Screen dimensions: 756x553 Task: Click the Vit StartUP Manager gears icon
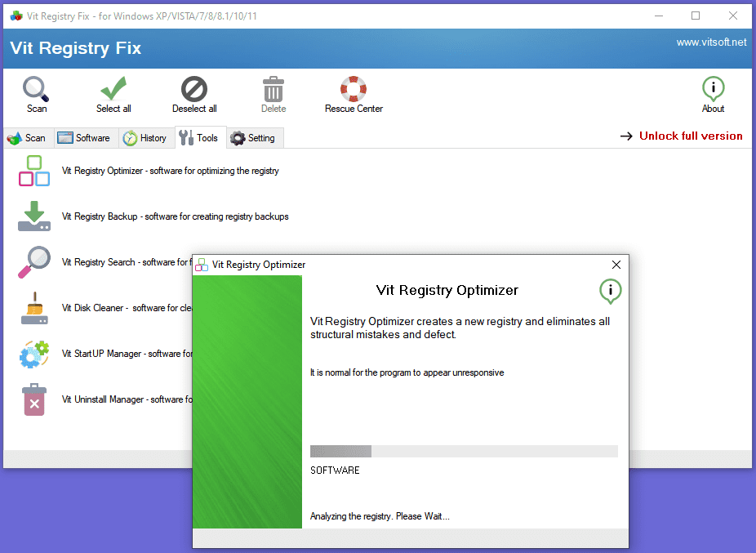pyautogui.click(x=34, y=354)
